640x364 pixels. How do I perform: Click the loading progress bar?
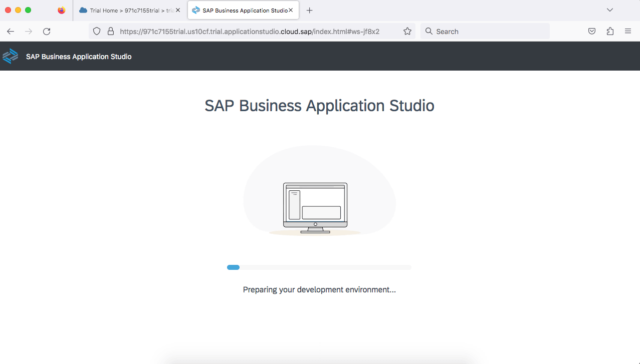click(319, 267)
